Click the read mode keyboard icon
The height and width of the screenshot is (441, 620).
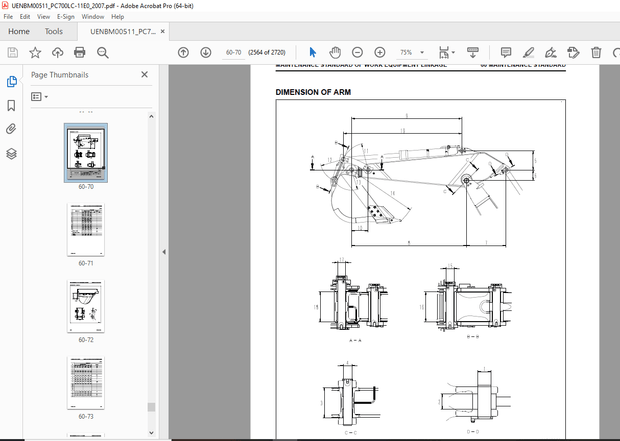pyautogui.click(x=473, y=53)
